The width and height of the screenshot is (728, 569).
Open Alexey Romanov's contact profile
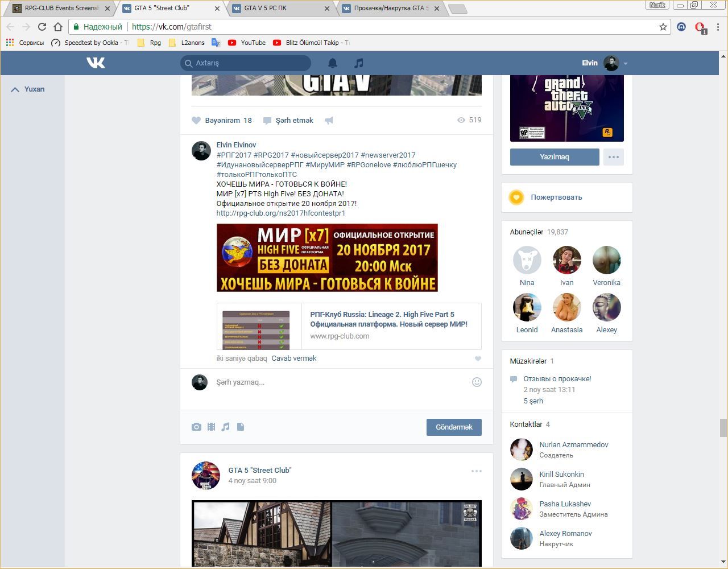[x=566, y=534]
